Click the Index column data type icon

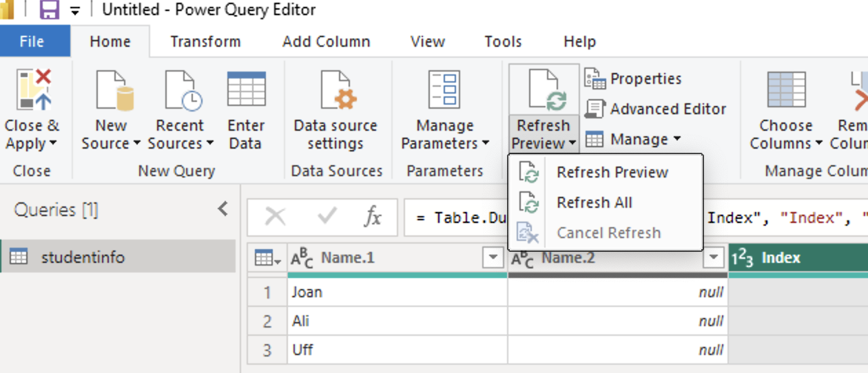[743, 258]
